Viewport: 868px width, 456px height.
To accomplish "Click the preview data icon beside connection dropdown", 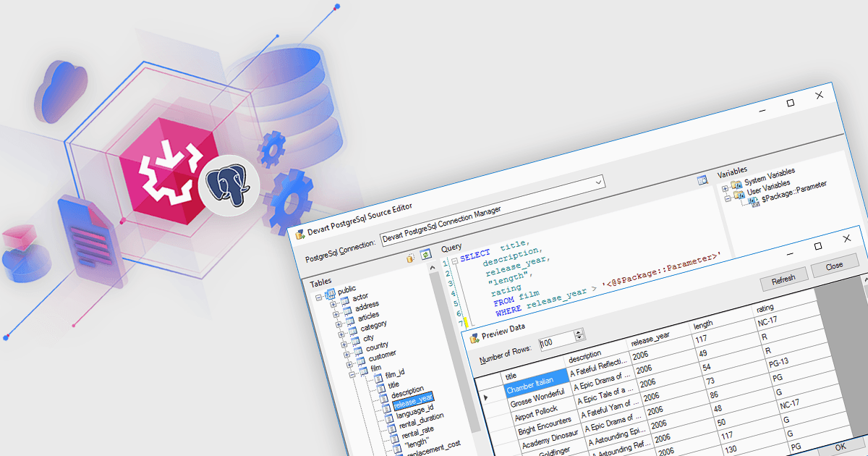I will click(702, 180).
